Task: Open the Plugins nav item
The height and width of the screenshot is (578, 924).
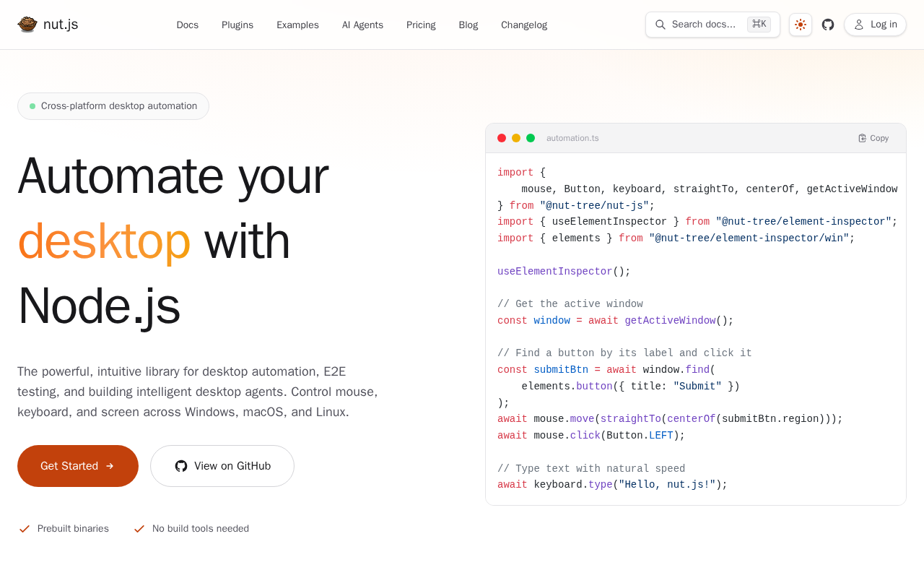Action: (x=237, y=25)
